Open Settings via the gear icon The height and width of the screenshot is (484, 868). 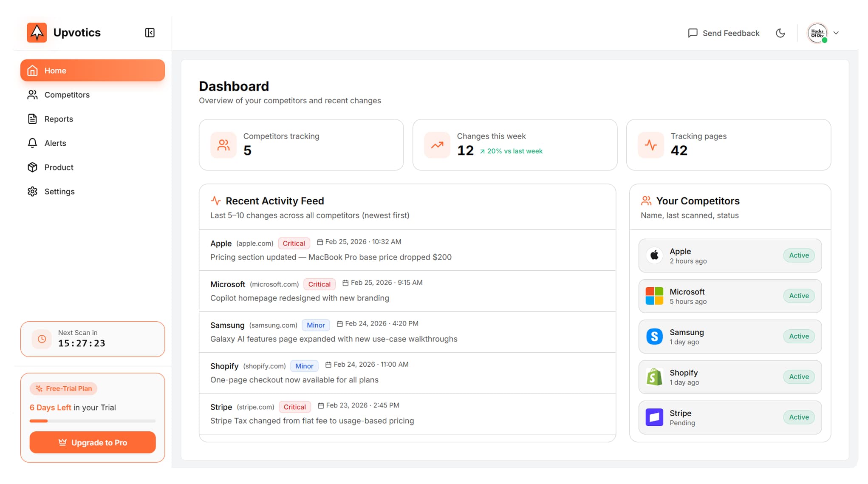[33, 191]
